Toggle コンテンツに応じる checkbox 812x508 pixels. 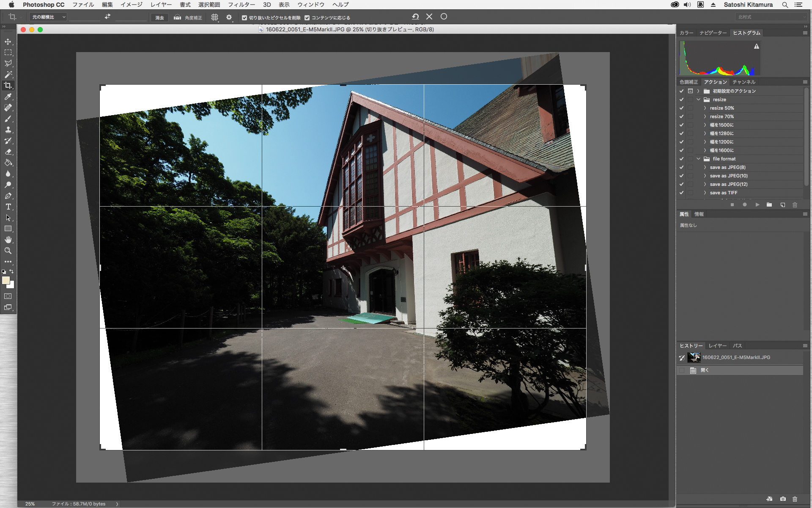(x=307, y=18)
